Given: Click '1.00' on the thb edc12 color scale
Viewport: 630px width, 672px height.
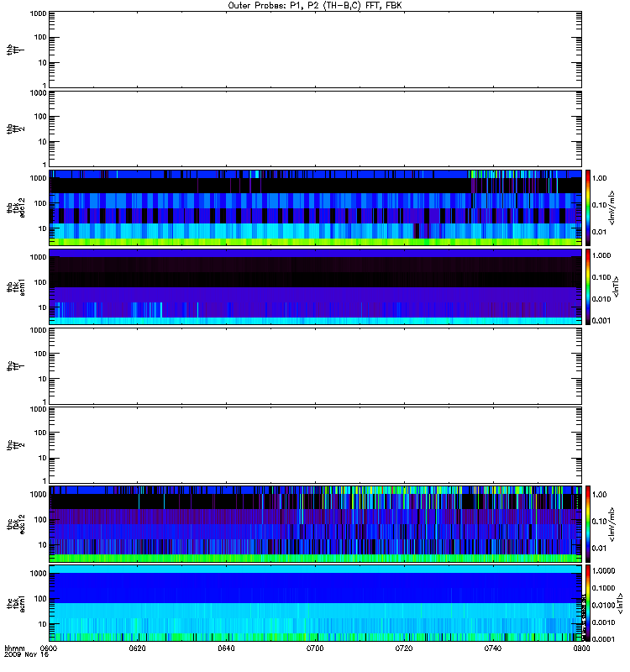Looking at the screenshot, I should pos(600,178).
